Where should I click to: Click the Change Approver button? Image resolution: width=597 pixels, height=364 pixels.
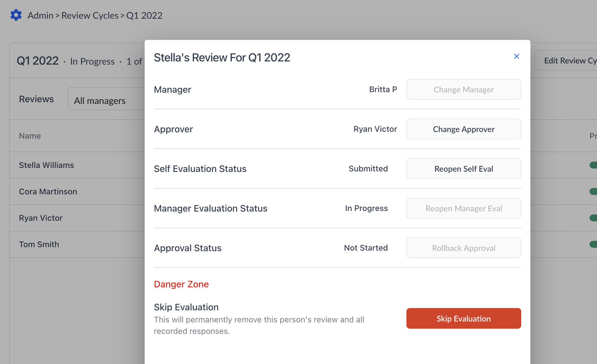(464, 129)
